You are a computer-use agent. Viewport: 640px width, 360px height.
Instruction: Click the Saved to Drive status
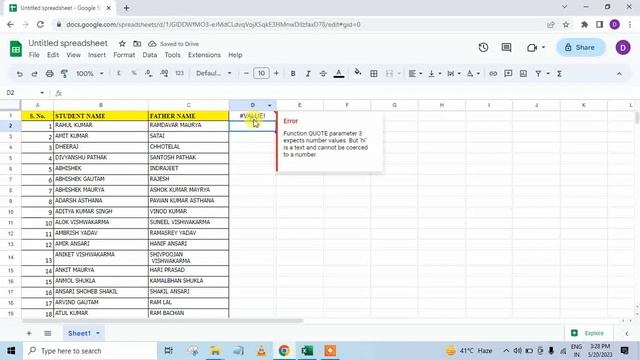[174, 44]
